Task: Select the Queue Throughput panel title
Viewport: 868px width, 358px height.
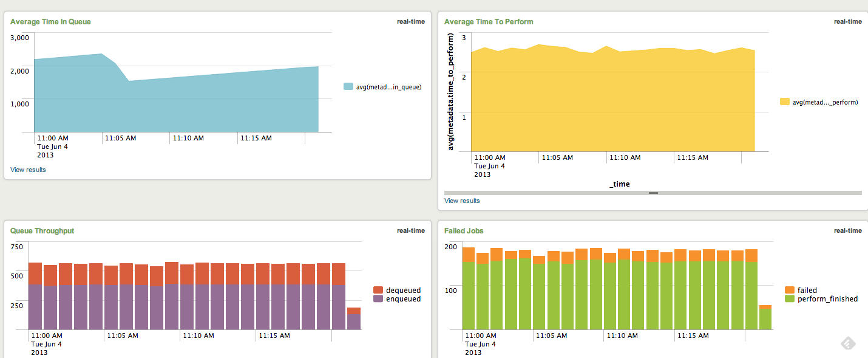Action: [x=42, y=231]
